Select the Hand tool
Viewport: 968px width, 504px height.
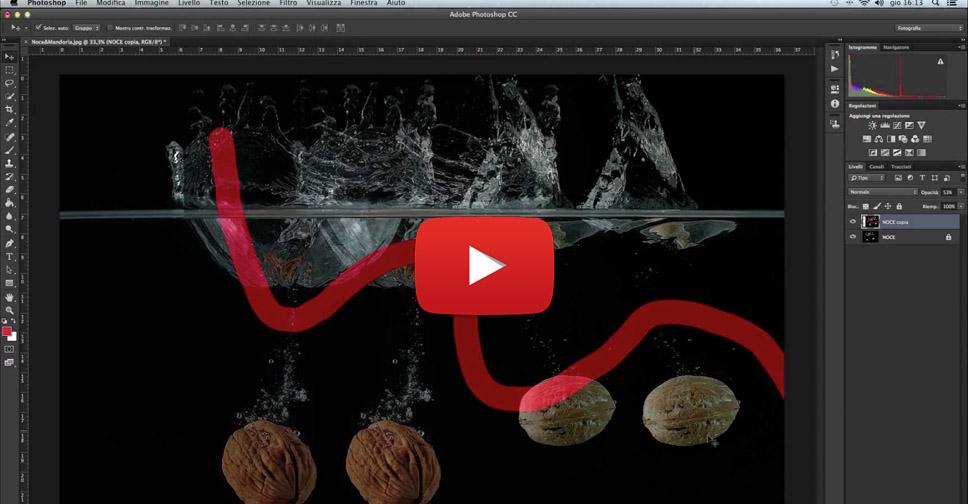click(9, 298)
